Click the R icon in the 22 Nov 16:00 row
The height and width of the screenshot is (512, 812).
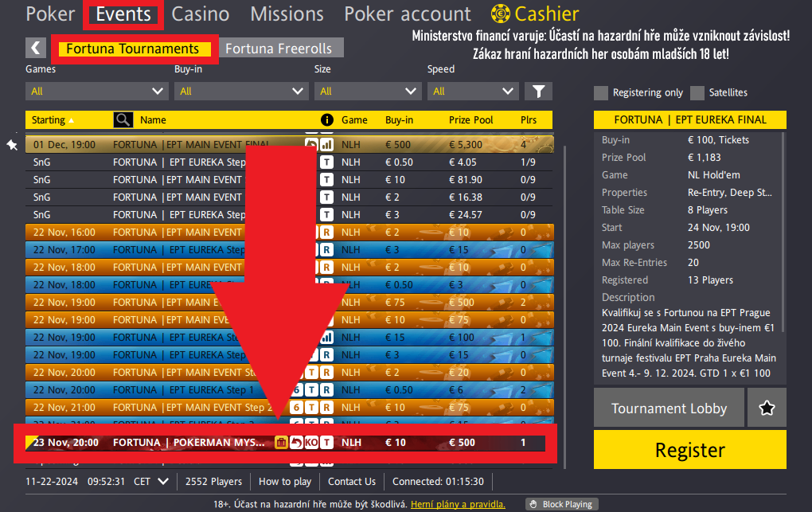[326, 233]
